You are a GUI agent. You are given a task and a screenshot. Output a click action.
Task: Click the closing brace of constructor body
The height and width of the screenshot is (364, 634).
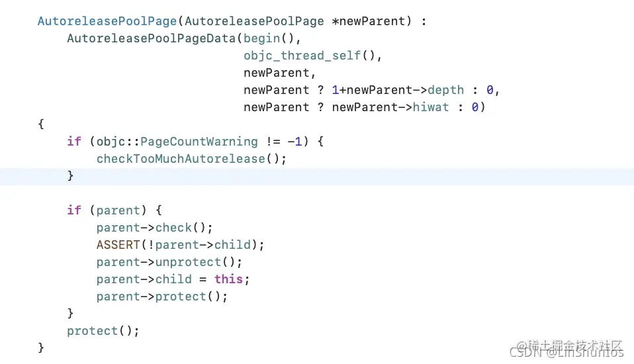click(41, 347)
